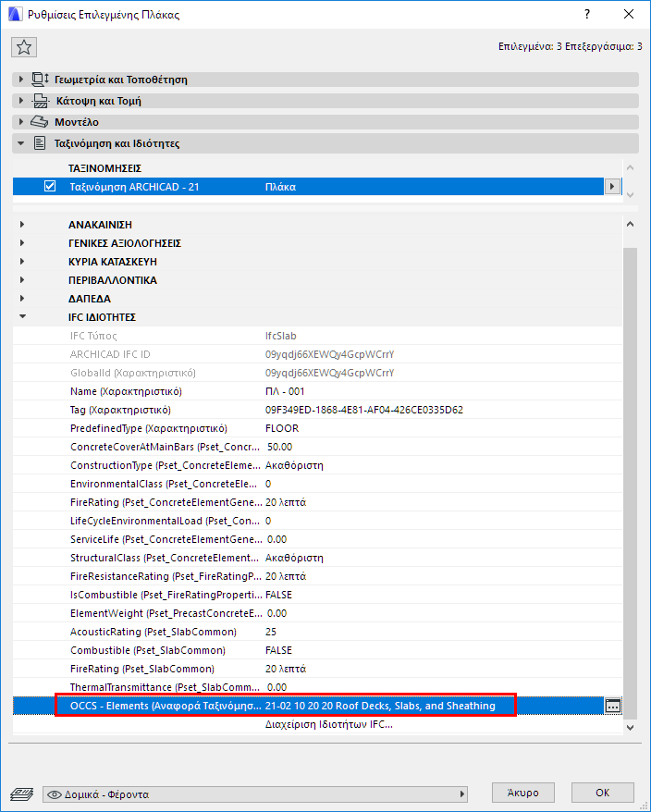The image size is (651, 812).
Task: Click the LifeCycleEnvironmentalLoad row
Action: click(x=317, y=521)
